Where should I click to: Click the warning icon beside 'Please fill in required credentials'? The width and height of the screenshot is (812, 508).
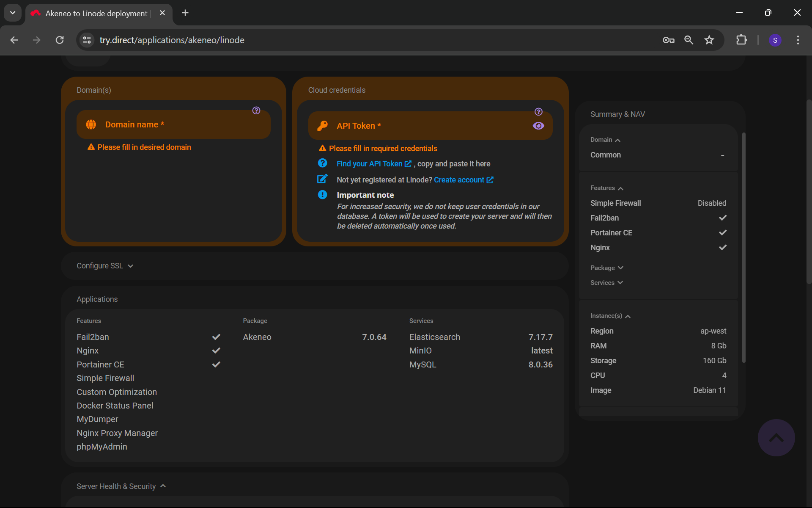322,148
